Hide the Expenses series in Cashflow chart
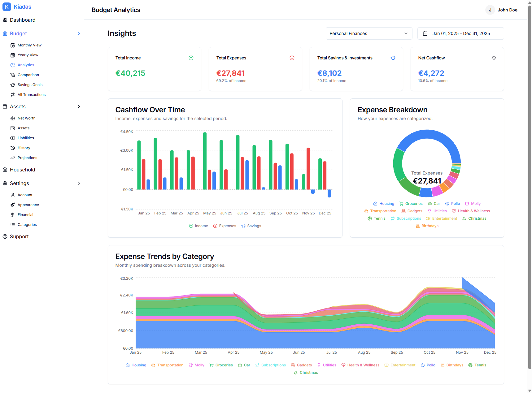 pyautogui.click(x=225, y=226)
